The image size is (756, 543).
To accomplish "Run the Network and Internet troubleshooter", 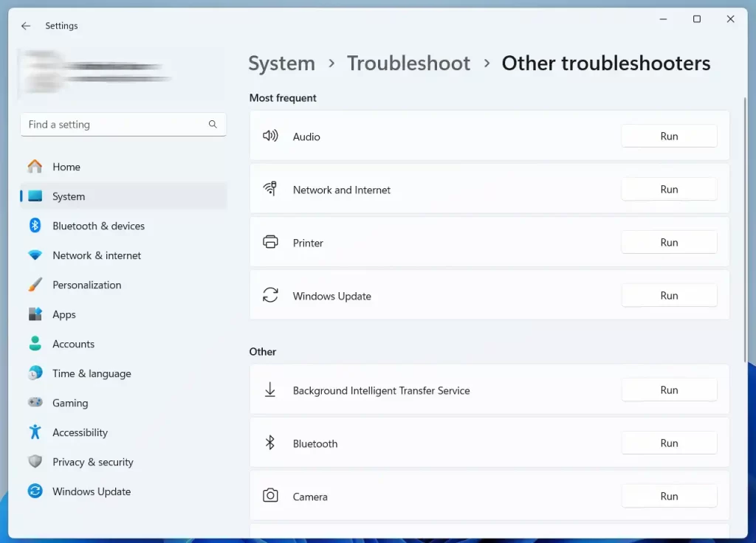I will coord(669,190).
